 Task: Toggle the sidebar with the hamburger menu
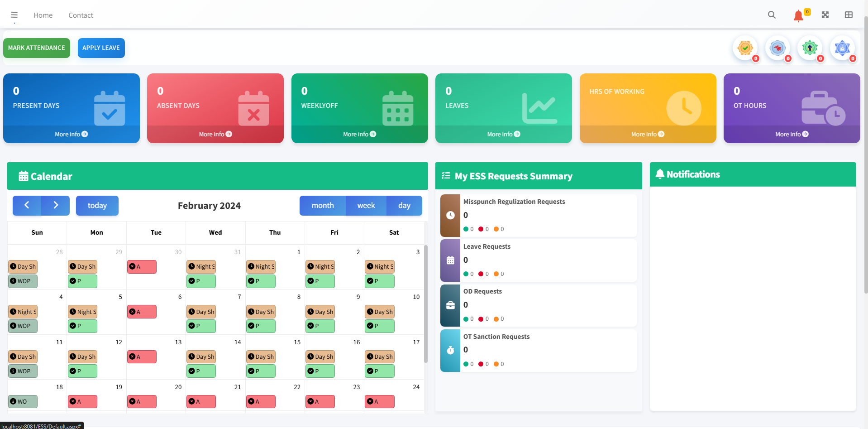[x=14, y=14]
